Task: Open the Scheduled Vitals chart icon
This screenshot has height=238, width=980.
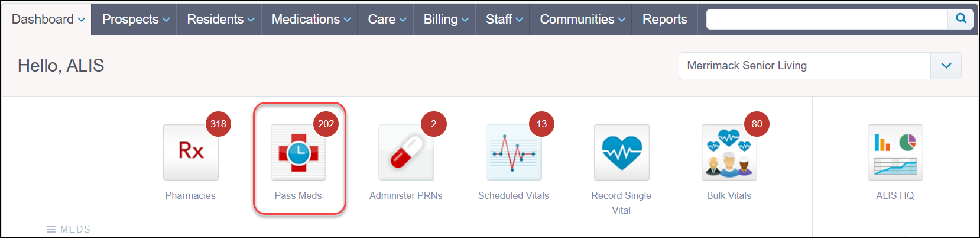Action: coord(514,152)
